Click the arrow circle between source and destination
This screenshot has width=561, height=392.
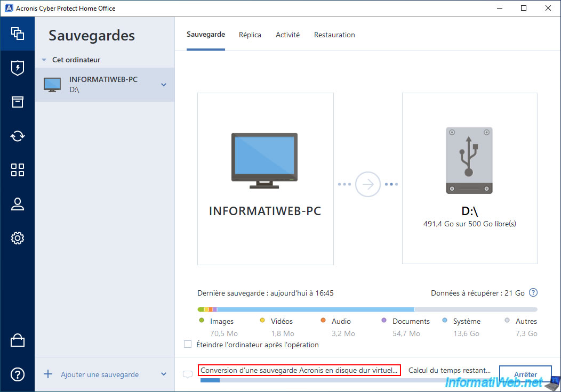coord(367,184)
